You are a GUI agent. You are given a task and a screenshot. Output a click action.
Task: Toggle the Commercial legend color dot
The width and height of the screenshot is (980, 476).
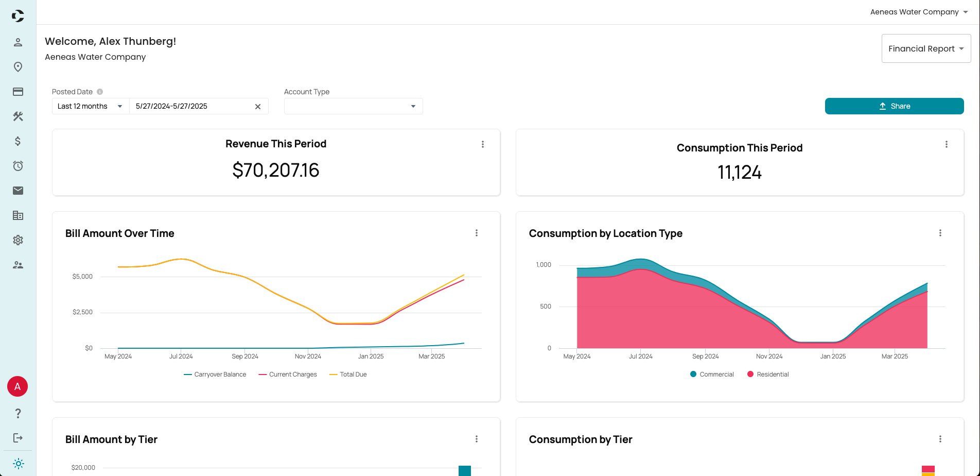point(693,375)
